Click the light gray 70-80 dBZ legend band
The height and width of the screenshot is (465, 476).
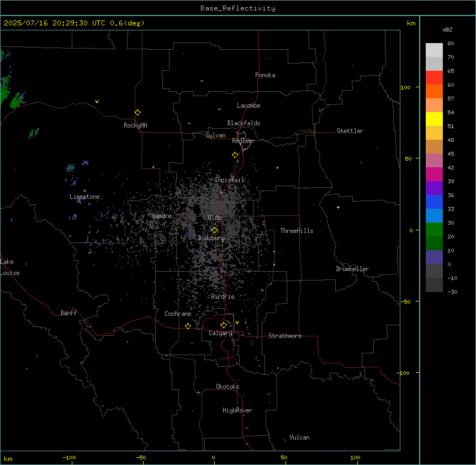(434, 50)
